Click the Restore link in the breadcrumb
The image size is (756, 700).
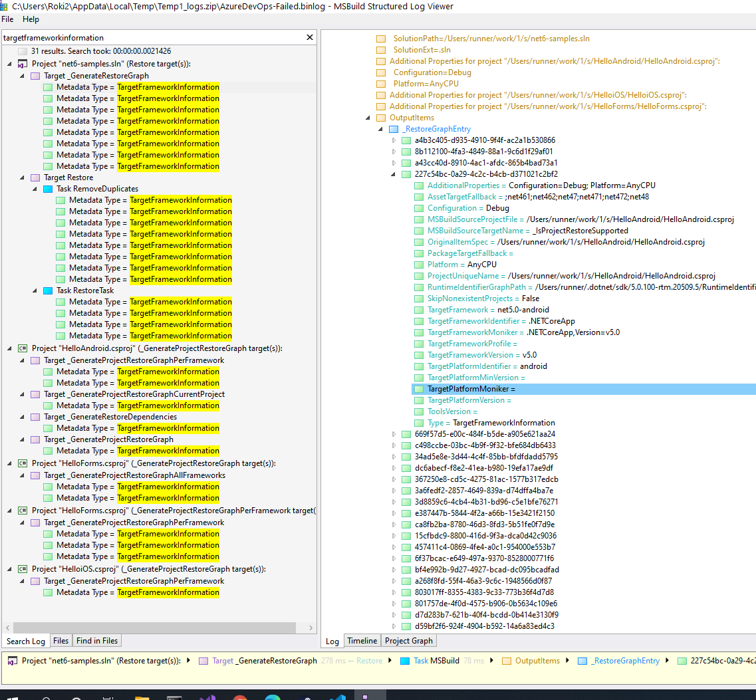click(369, 661)
